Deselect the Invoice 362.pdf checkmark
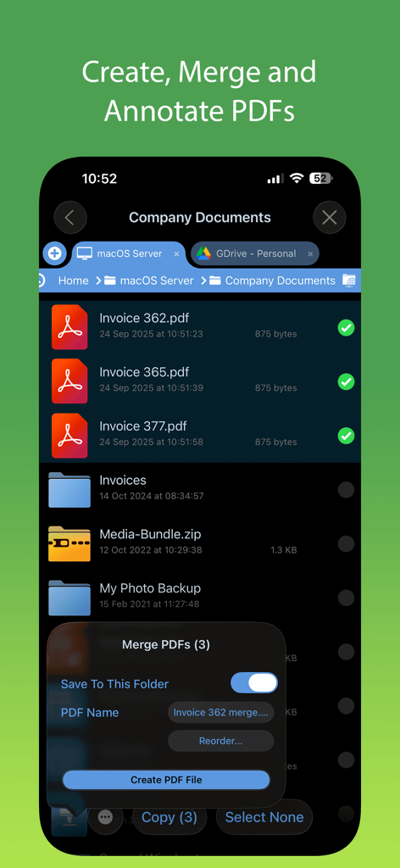400x868 pixels. tap(346, 328)
